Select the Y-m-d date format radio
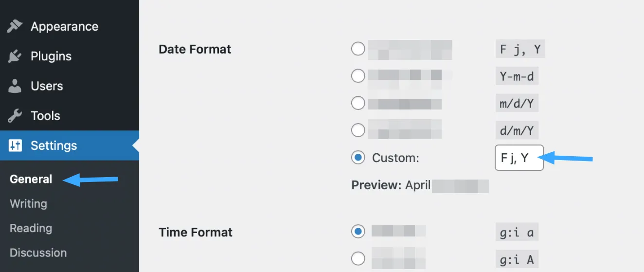 (x=358, y=76)
